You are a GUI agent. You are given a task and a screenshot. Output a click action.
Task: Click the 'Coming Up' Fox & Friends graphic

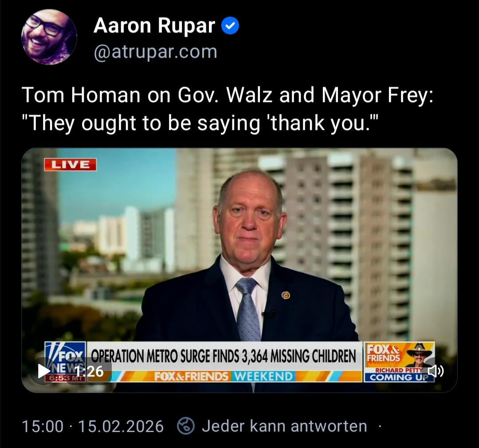[399, 362]
